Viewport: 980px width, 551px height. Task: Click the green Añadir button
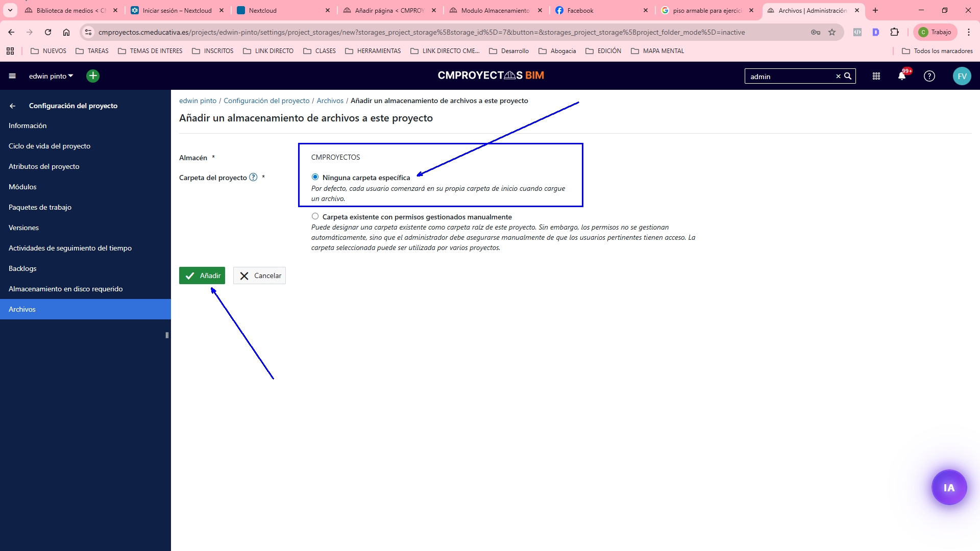[202, 275]
